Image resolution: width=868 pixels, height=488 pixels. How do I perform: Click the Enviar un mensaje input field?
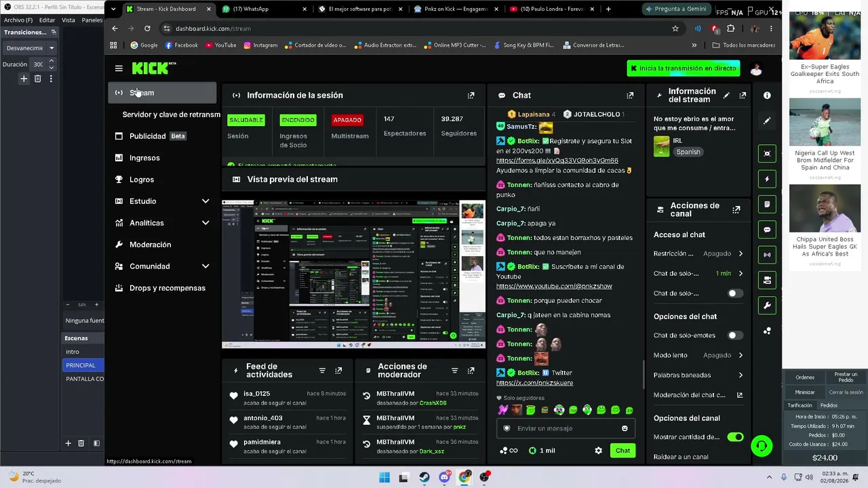pos(566,428)
